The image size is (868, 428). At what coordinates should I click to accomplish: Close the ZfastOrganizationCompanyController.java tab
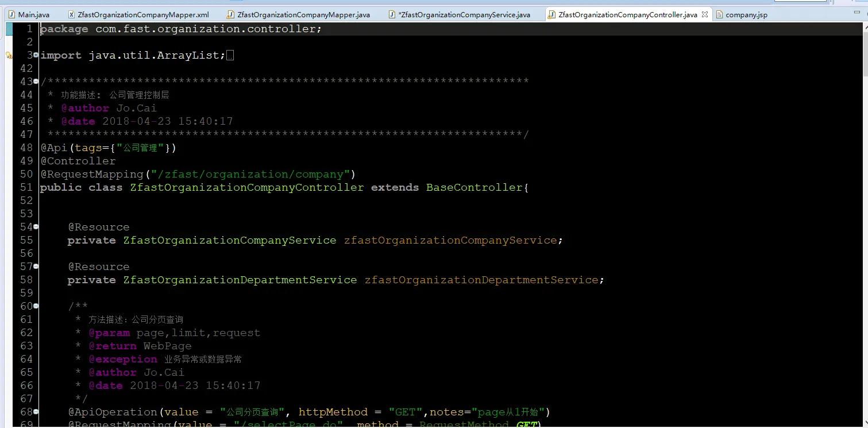pos(705,15)
